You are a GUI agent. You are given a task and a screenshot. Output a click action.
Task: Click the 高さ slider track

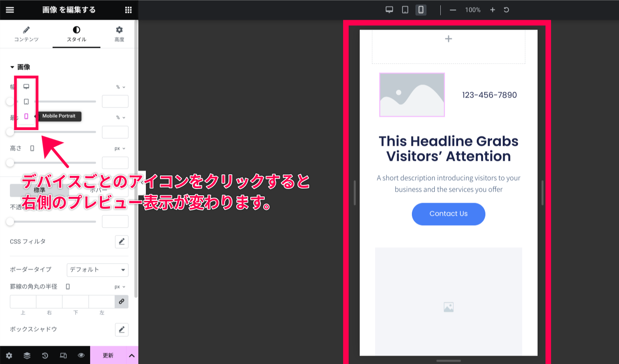(53, 163)
